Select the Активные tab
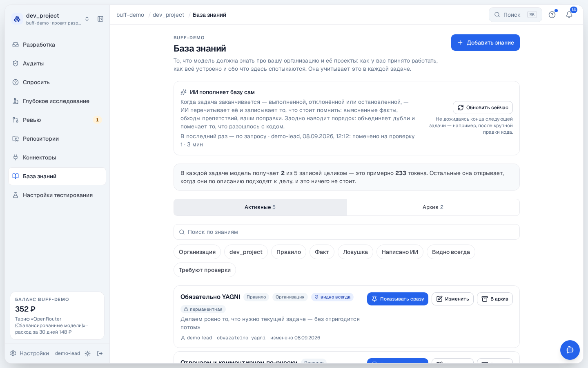This screenshot has width=588, height=368. (260, 207)
